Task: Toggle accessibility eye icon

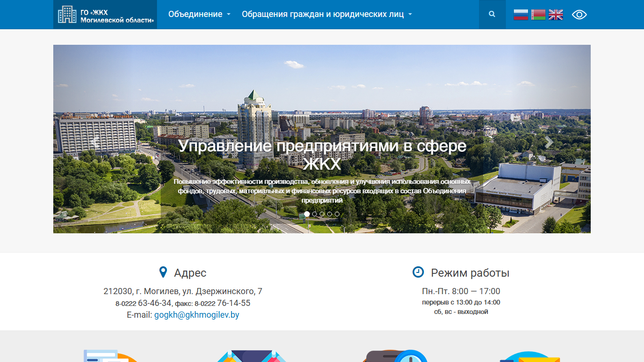Action: pos(579,15)
